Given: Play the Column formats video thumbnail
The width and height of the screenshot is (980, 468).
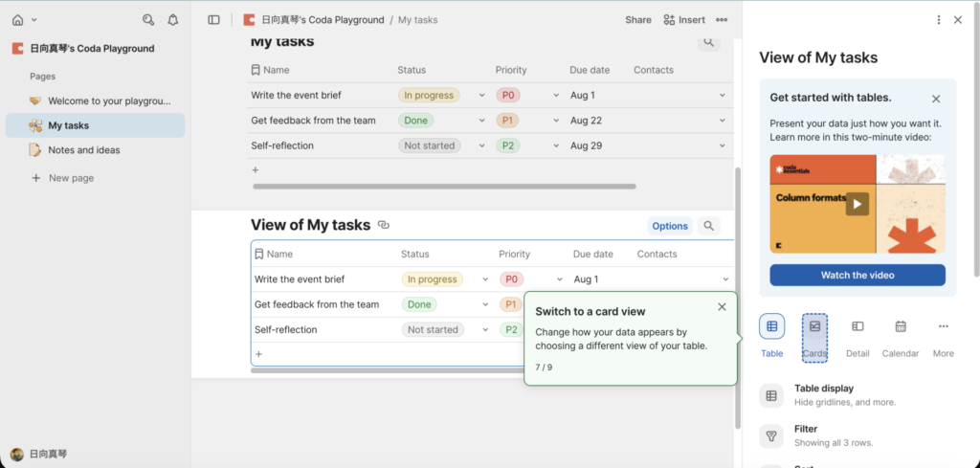Looking at the screenshot, I should (x=857, y=203).
